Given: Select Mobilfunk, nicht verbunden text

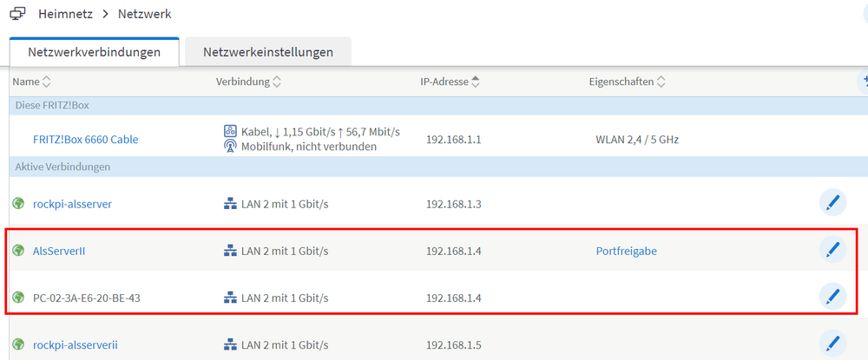Looking at the screenshot, I should pos(309,147).
